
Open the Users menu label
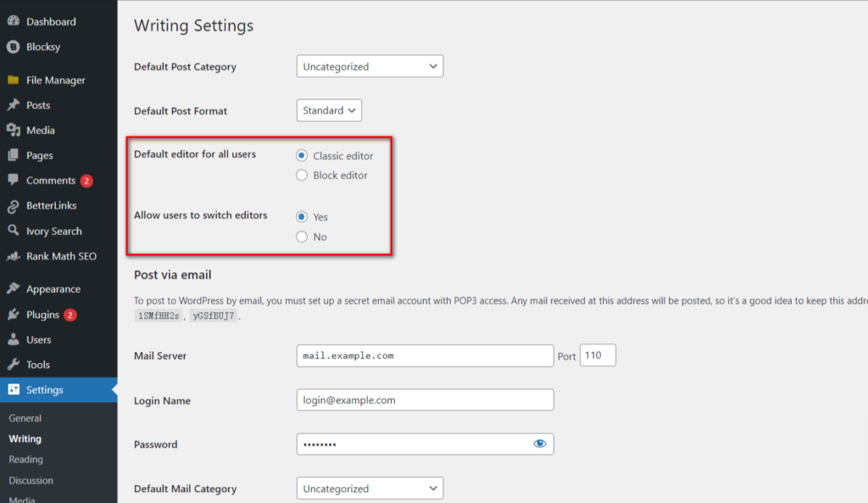point(39,339)
